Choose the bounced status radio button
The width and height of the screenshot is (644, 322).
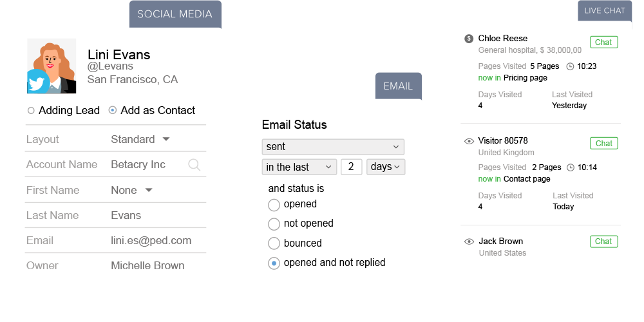pos(274,243)
